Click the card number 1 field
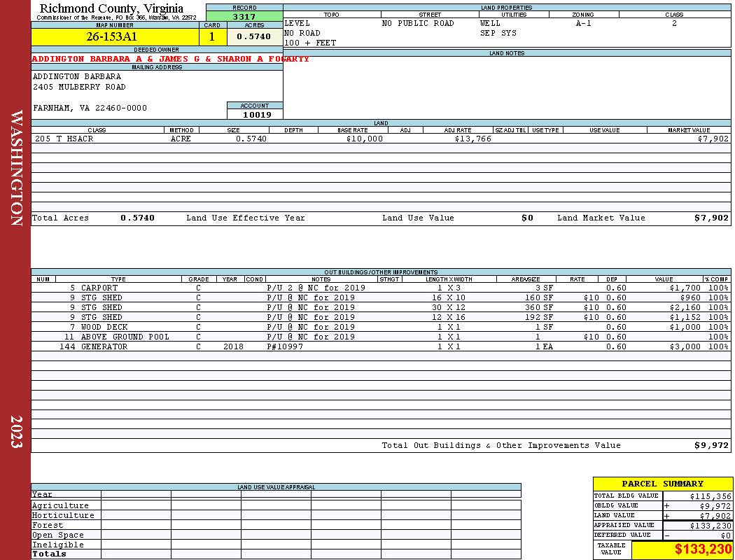Viewport: 735px width, 560px height. click(212, 36)
